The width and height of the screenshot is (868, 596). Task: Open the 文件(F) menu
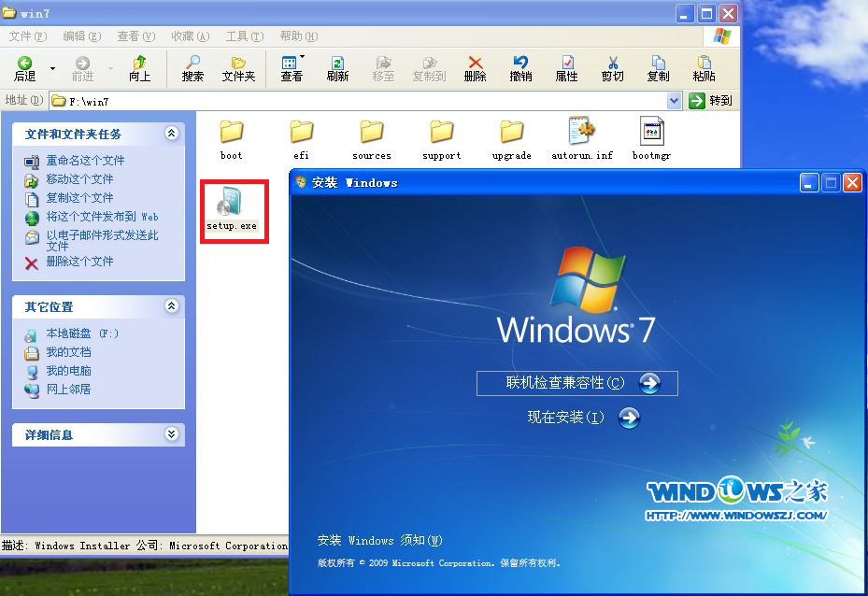coord(28,36)
